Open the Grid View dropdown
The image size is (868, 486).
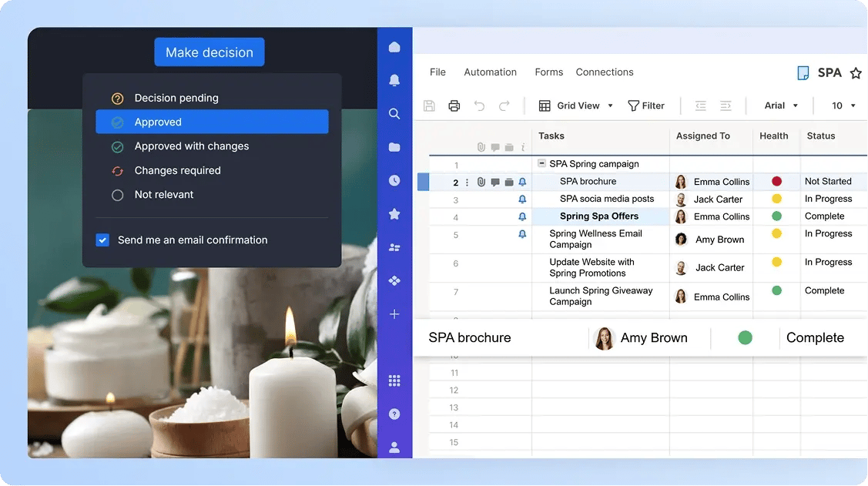tap(577, 106)
